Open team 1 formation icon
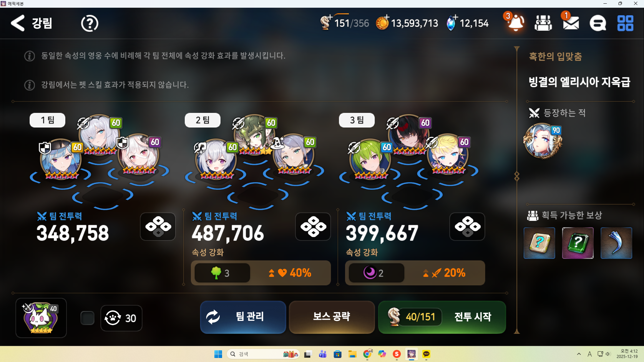 pos(158,227)
